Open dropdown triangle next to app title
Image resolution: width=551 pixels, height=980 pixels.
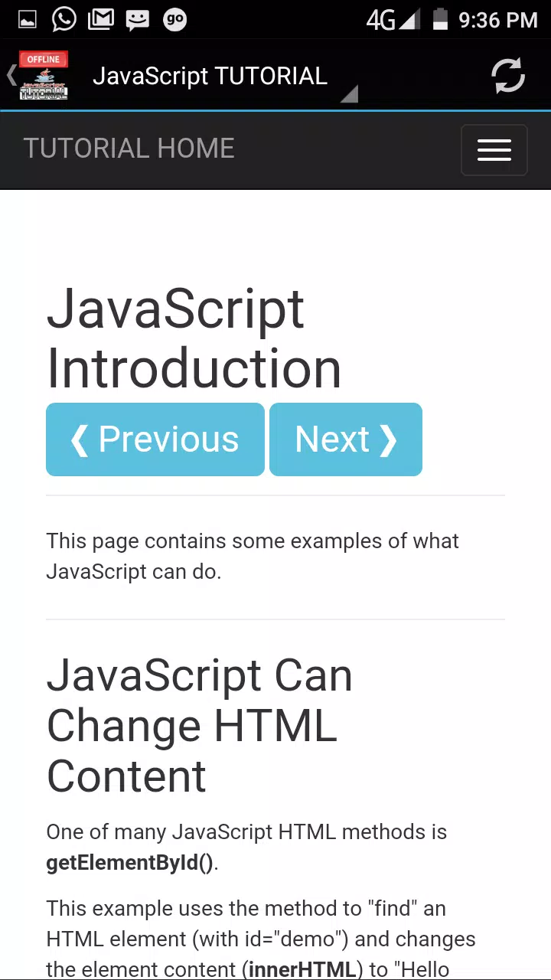pos(350,94)
